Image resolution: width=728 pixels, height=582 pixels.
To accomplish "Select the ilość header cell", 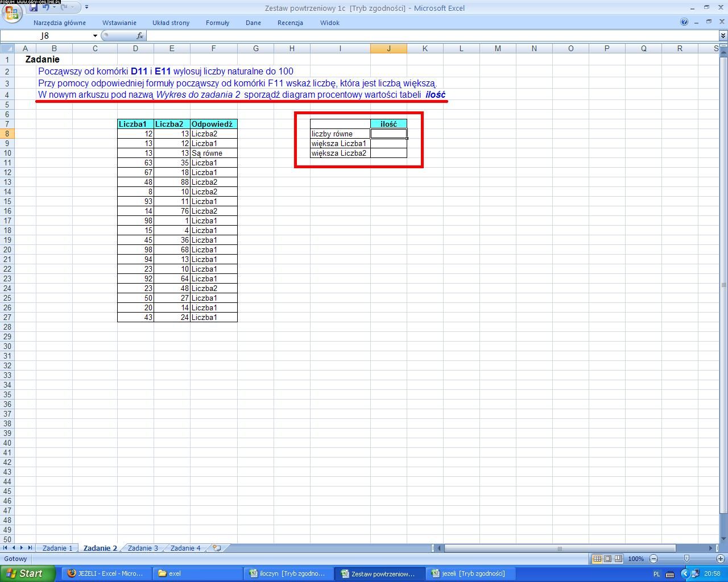I will (388, 124).
